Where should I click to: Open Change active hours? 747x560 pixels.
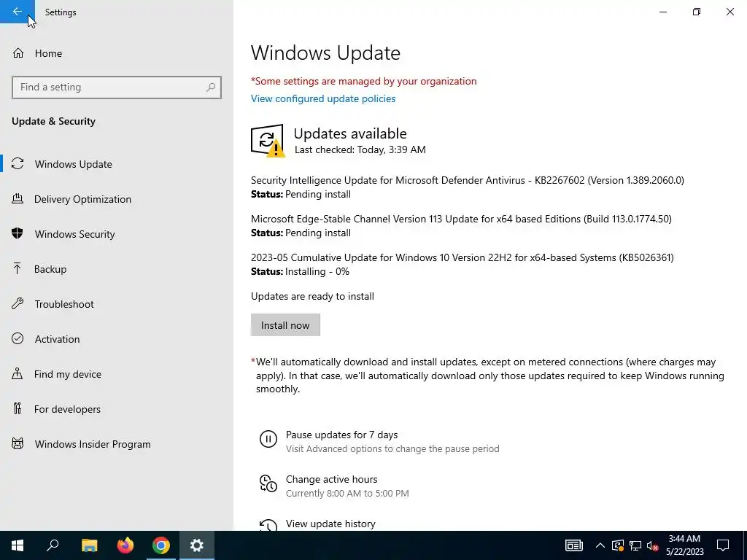pyautogui.click(x=332, y=480)
